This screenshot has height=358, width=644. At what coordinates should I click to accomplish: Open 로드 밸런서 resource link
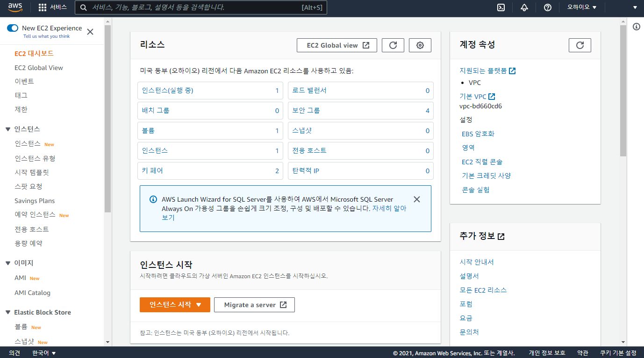pyautogui.click(x=309, y=91)
